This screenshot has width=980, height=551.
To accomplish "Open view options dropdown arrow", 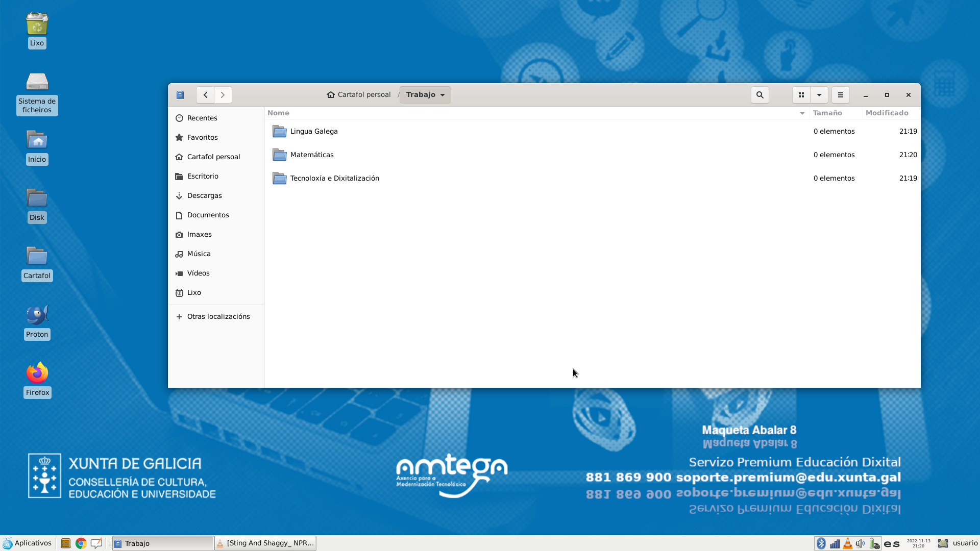I will coord(819,95).
